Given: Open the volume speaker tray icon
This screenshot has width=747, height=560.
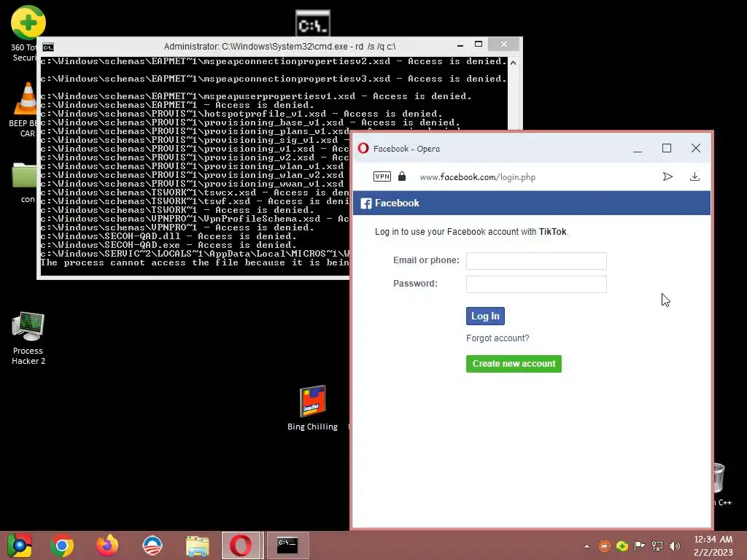Looking at the screenshot, I should 675,546.
